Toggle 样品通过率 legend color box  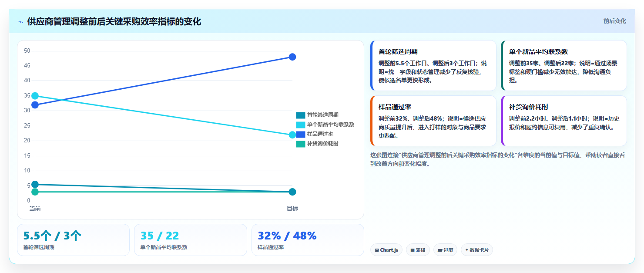pyautogui.click(x=301, y=135)
